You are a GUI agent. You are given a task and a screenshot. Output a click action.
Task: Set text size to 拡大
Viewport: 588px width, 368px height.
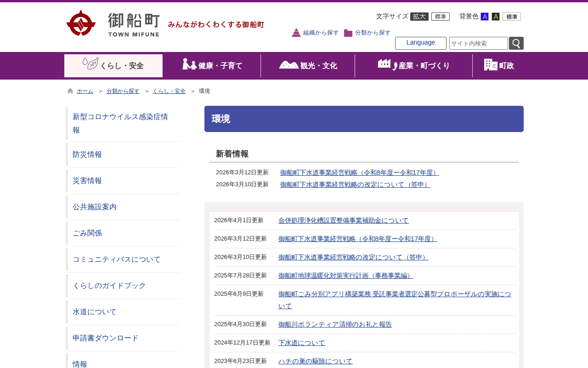(x=419, y=17)
